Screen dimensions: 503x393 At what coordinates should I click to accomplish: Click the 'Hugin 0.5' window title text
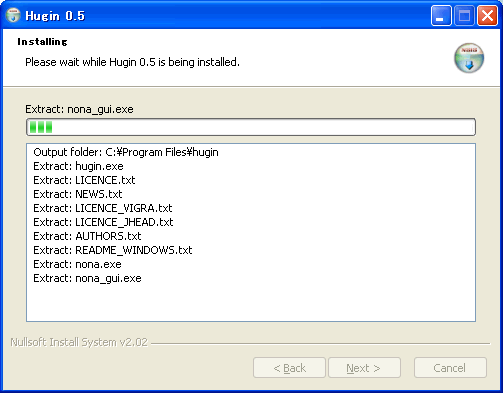55,16
